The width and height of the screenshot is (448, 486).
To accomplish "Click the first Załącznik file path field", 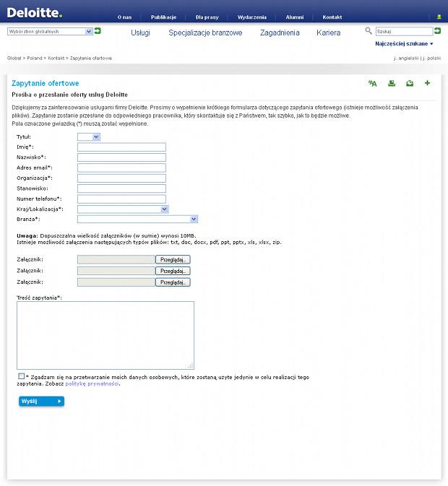I will 116,260.
